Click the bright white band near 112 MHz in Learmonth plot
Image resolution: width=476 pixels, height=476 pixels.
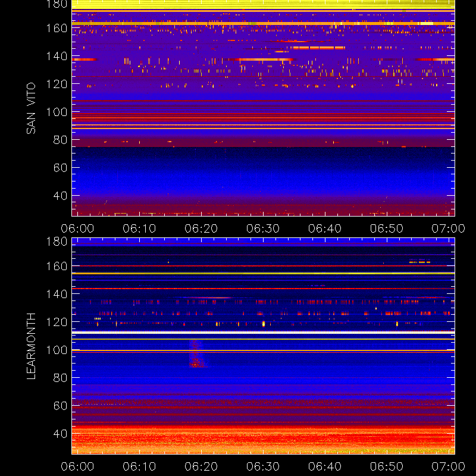(263, 333)
